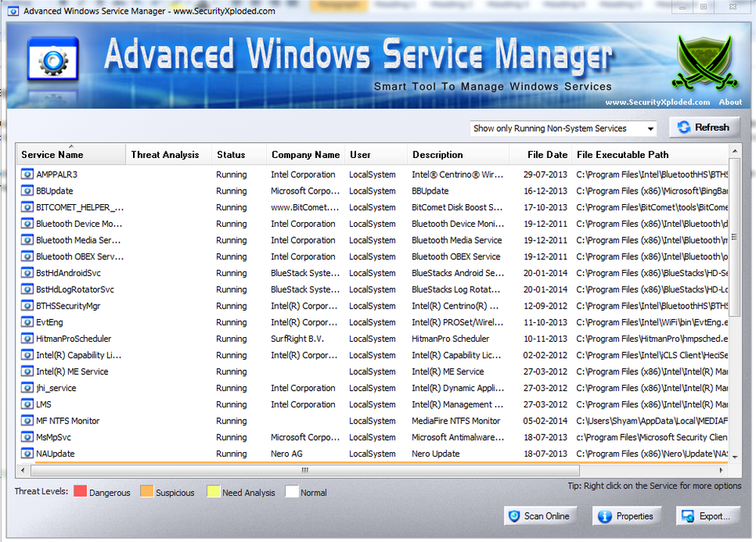Click the title bar application icon
Screen dimensions: 756x542
[14, 11]
